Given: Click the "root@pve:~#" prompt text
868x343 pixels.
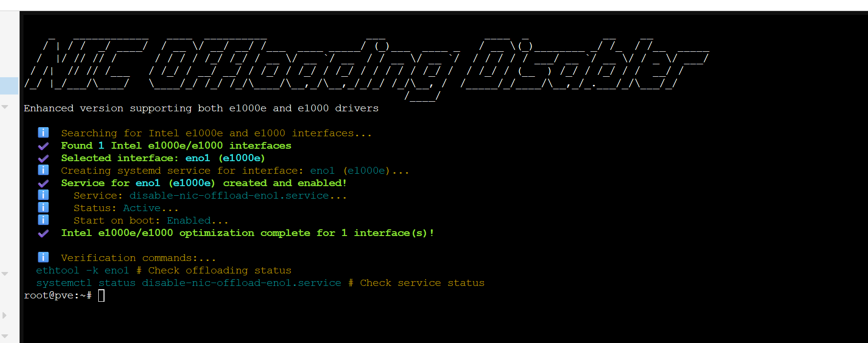Looking at the screenshot, I should point(58,296).
